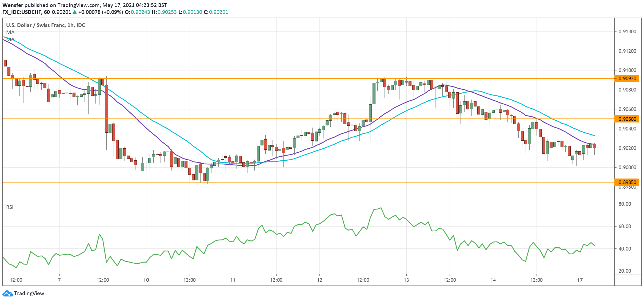
Task: Select the second MA indicator label
Action: pyautogui.click(x=10, y=39)
